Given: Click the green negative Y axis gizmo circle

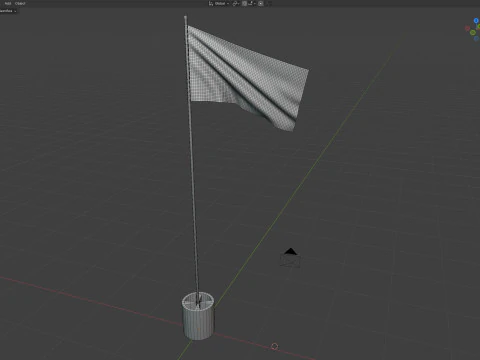Looking at the screenshot, I should coord(473,32).
